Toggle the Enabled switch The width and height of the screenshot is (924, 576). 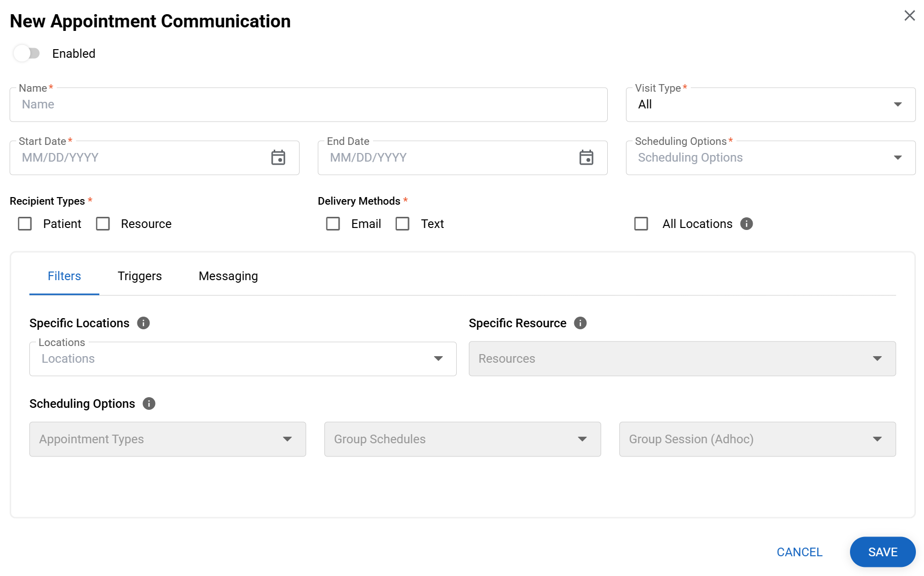pyautogui.click(x=27, y=53)
